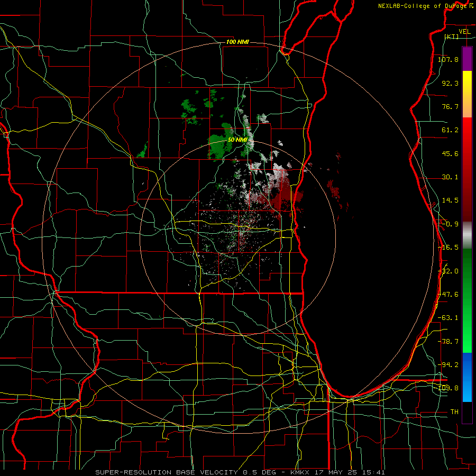Image resolution: width=476 pixels, height=476 pixels.
Task: Pick the blue segment of the velocity color bar
Action: tap(467, 377)
